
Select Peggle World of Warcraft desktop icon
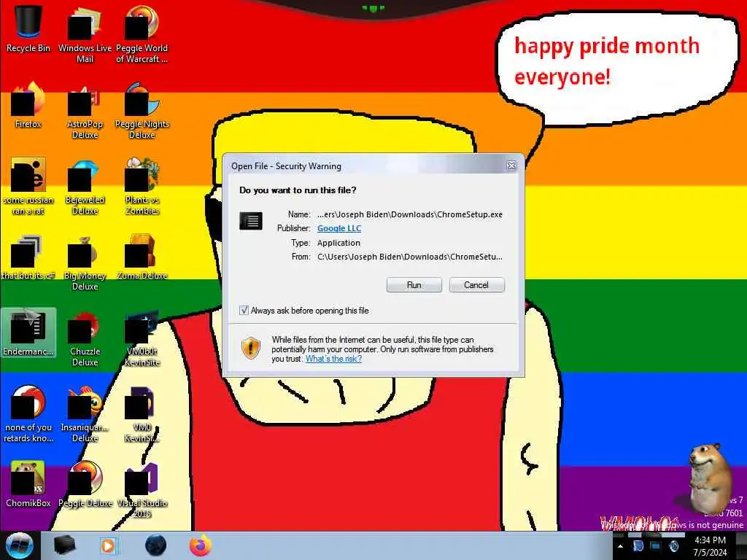[142, 34]
